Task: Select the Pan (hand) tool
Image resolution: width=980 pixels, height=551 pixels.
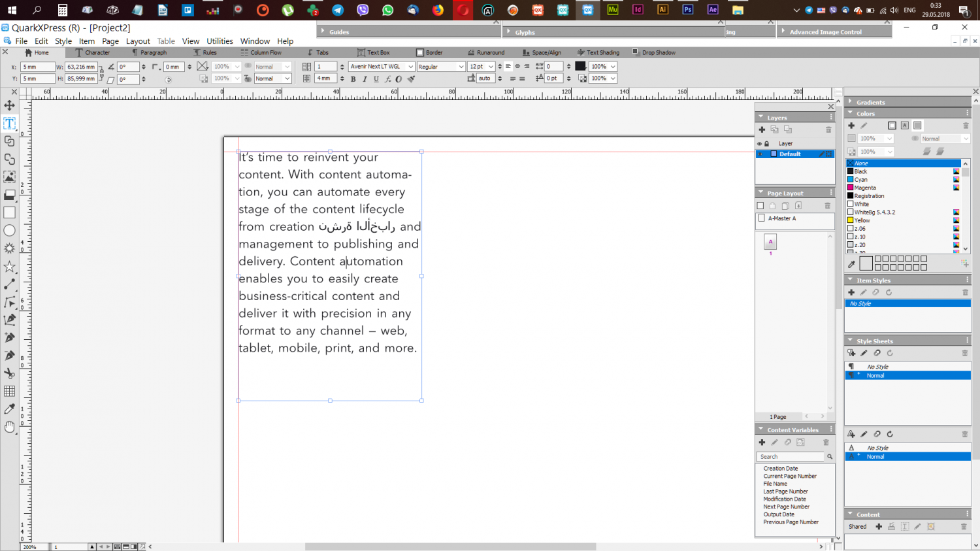Action: coord(9,427)
